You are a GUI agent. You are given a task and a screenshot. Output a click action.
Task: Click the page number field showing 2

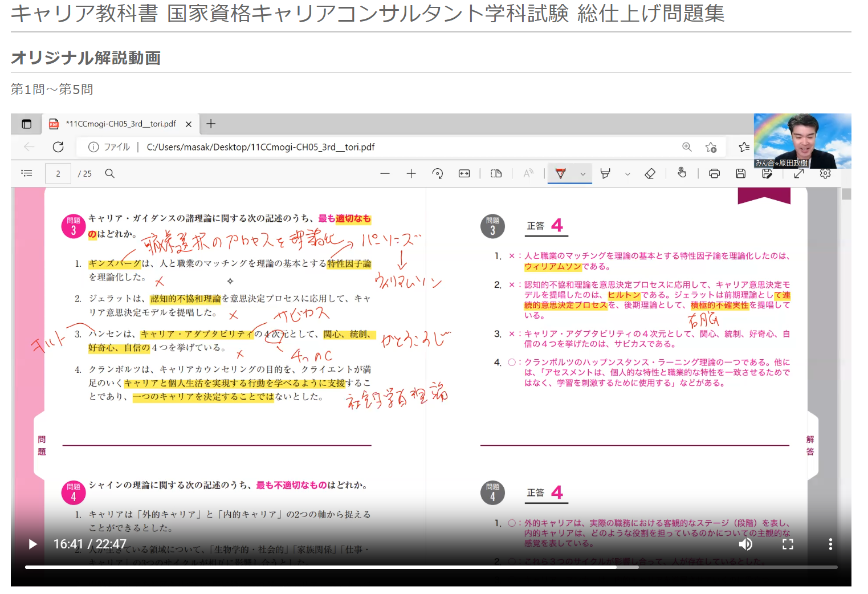[58, 174]
